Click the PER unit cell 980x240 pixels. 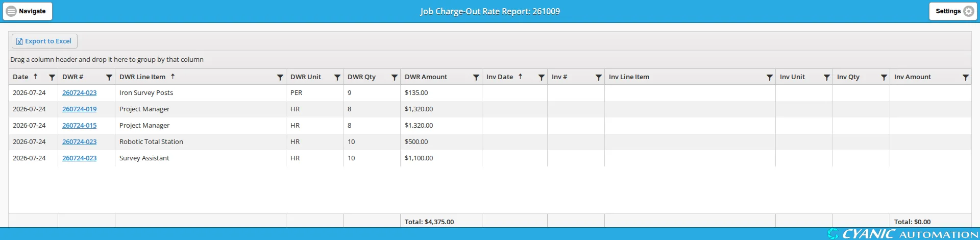[314, 93]
